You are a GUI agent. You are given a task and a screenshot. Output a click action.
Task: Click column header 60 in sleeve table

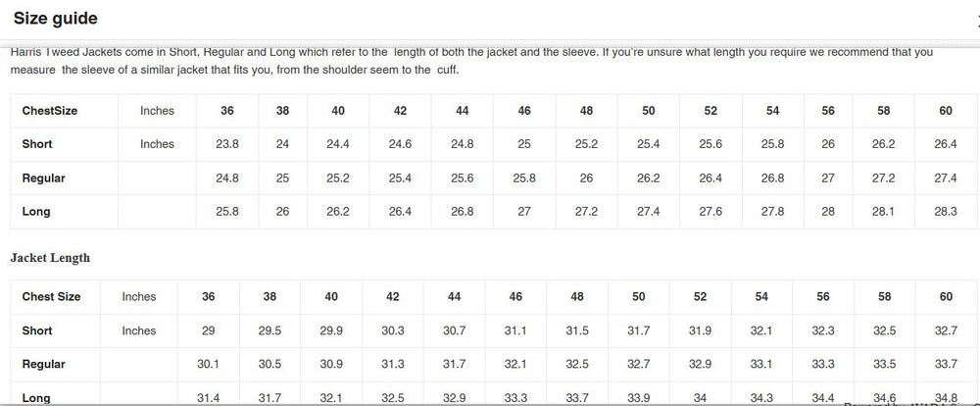click(946, 111)
